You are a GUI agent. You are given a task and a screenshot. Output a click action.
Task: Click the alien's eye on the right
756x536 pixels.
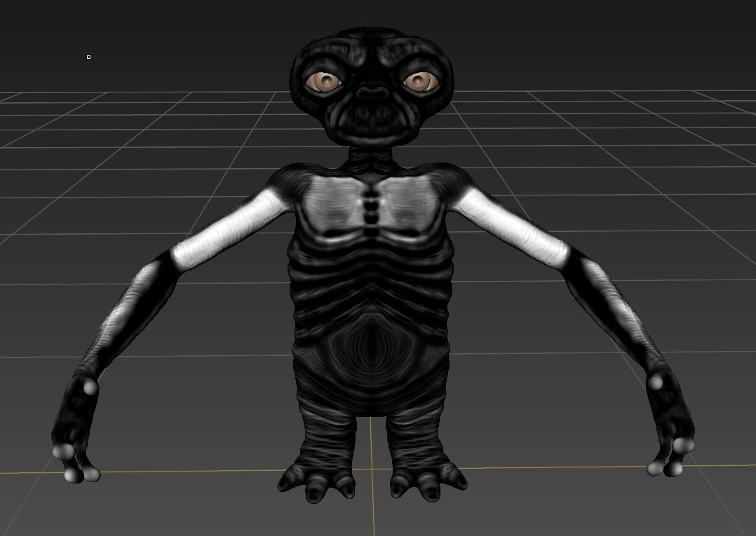point(421,81)
